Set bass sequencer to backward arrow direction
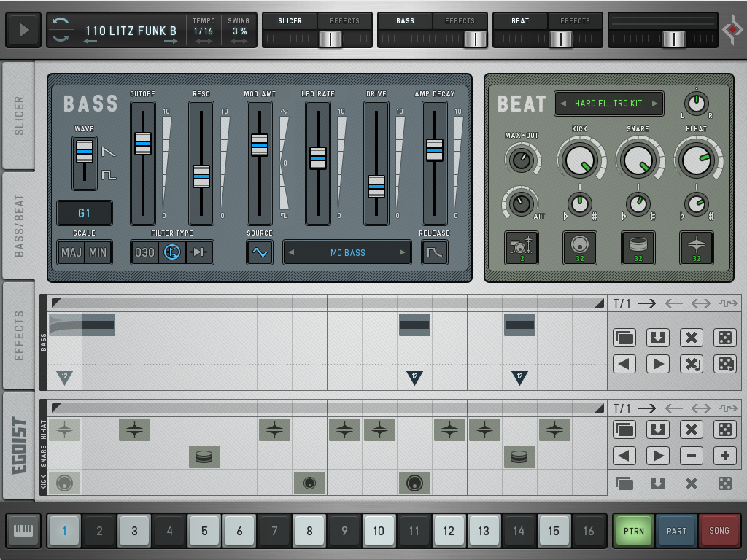The width and height of the screenshot is (747, 560). click(x=673, y=303)
